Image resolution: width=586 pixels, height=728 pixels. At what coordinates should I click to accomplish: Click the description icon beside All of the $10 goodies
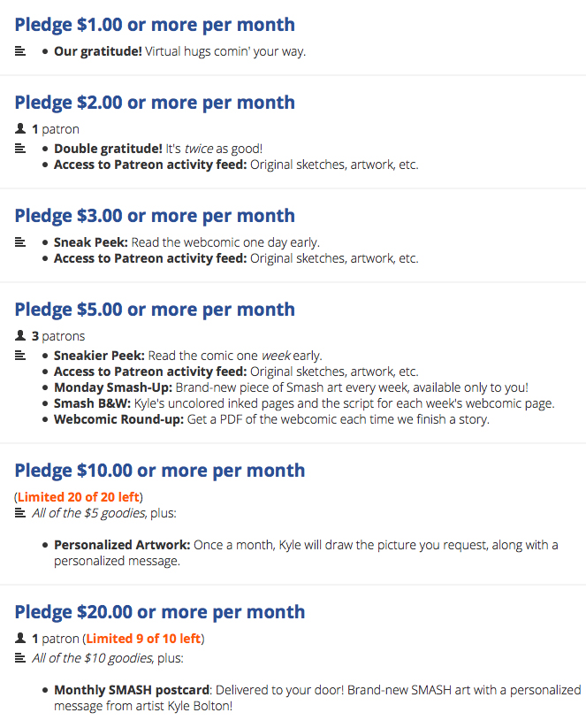click(x=20, y=657)
